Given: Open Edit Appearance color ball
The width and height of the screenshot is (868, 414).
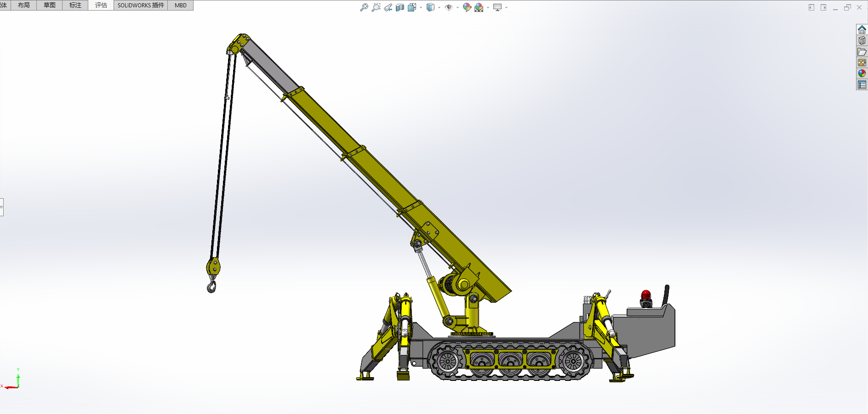Looking at the screenshot, I should [x=467, y=7].
